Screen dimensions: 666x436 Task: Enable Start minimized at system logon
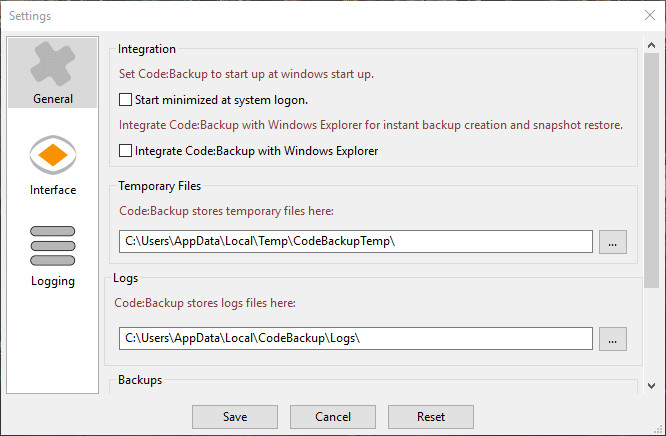[125, 100]
